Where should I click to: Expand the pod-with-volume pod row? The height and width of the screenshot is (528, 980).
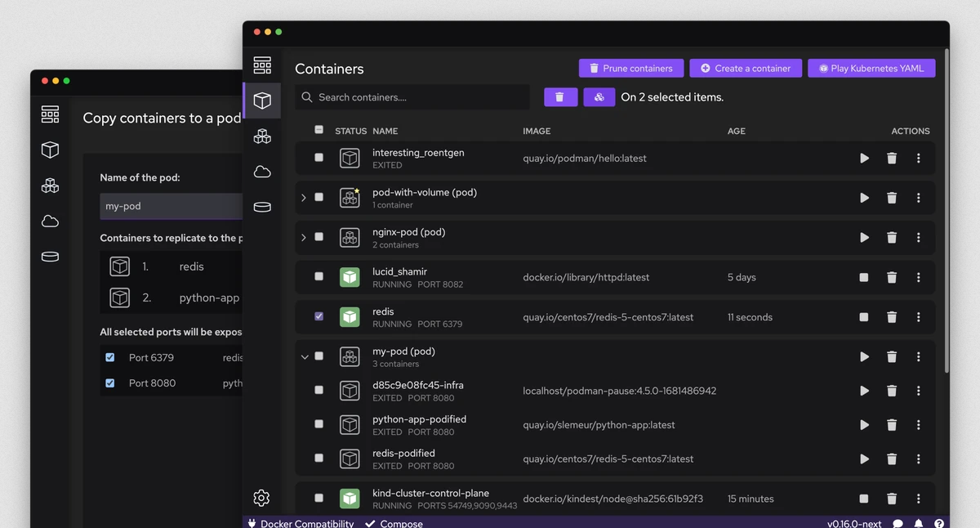pos(304,198)
